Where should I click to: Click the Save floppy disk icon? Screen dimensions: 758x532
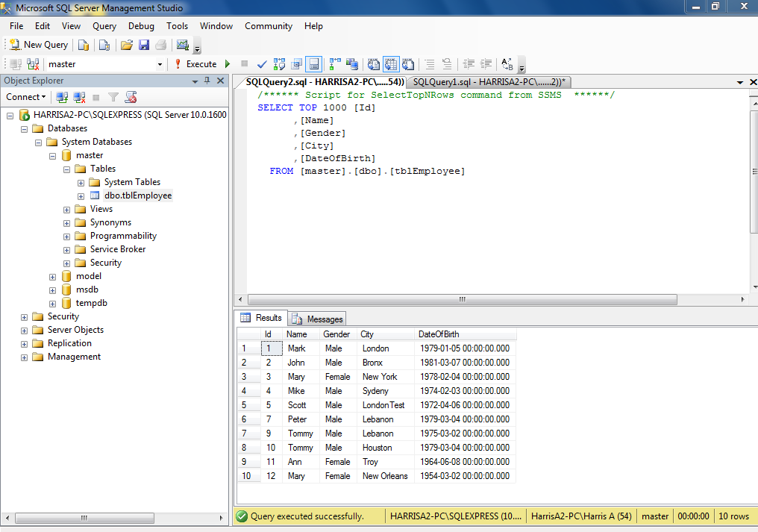click(x=143, y=45)
